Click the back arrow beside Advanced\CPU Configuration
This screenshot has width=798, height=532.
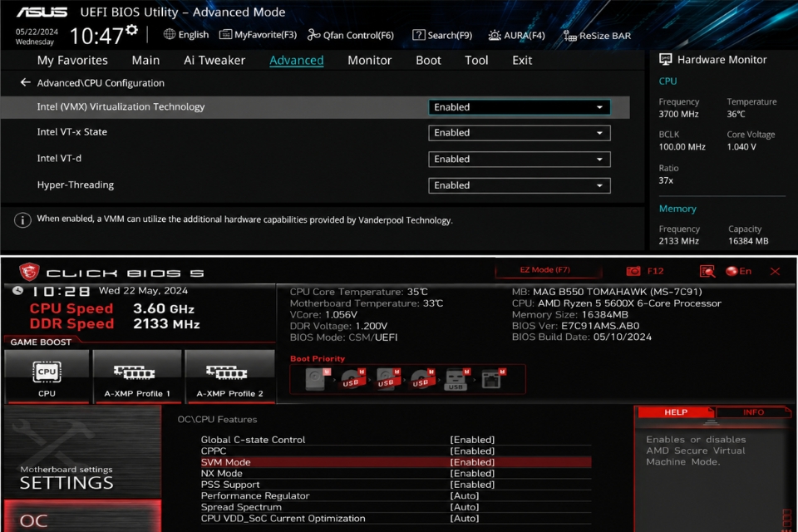coord(25,82)
